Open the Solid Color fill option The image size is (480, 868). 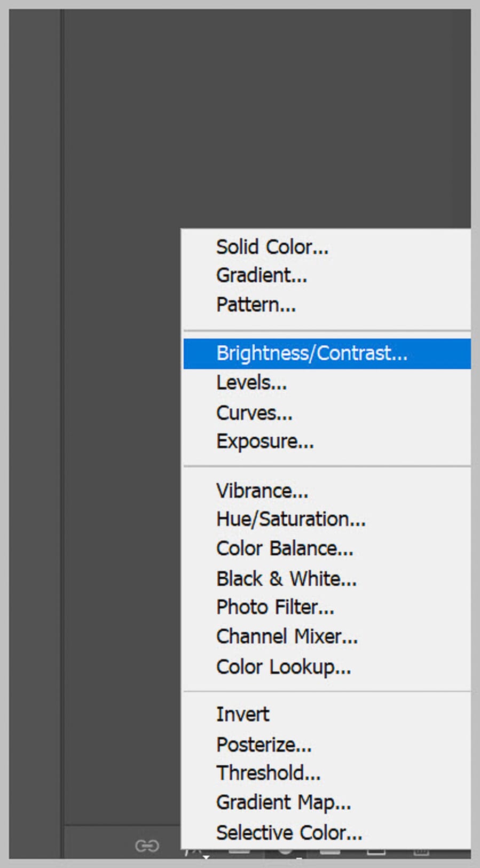(x=272, y=246)
